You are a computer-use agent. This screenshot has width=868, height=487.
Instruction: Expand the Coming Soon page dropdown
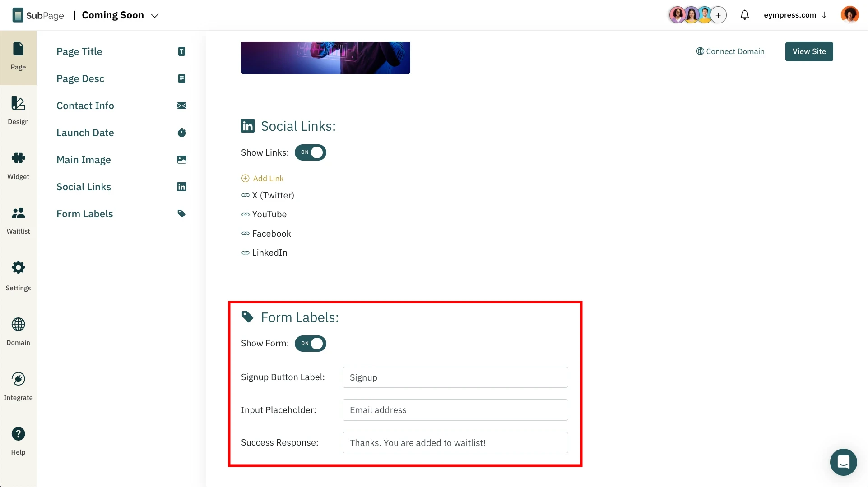(155, 15)
